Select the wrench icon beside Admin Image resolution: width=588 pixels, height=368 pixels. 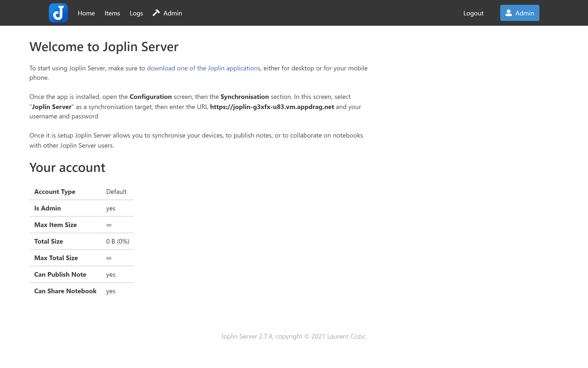tap(156, 13)
